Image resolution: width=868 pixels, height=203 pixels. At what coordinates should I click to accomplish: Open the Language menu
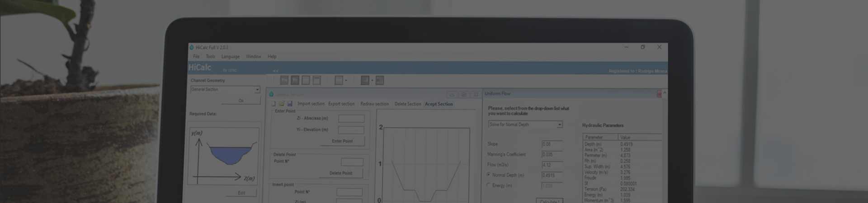point(230,56)
